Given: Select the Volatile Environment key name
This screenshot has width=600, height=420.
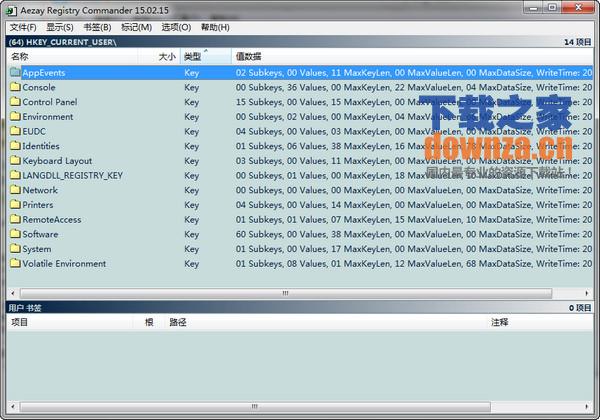Looking at the screenshot, I should 64,264.
